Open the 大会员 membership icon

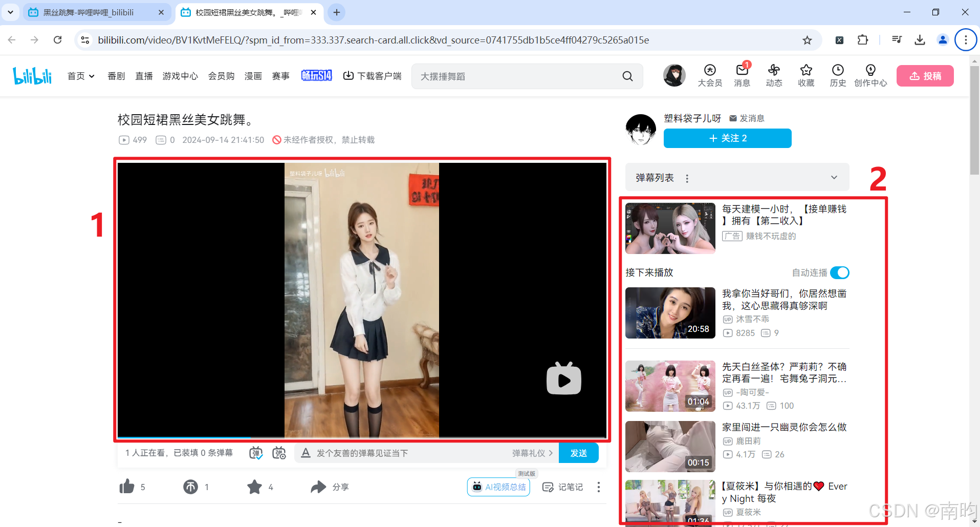tap(710, 76)
